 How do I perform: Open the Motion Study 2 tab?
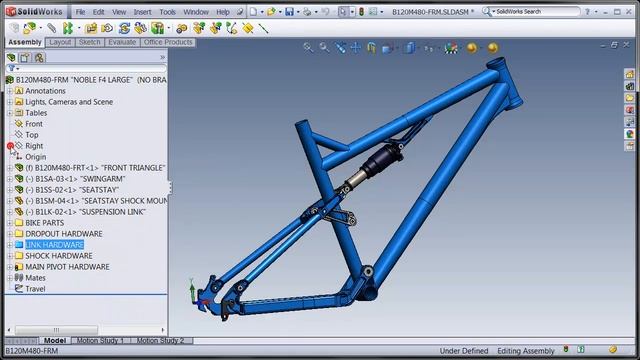click(160, 340)
